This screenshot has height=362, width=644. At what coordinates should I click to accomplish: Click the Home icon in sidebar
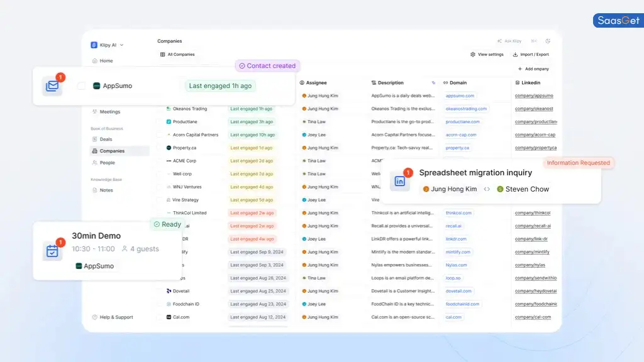click(x=95, y=61)
